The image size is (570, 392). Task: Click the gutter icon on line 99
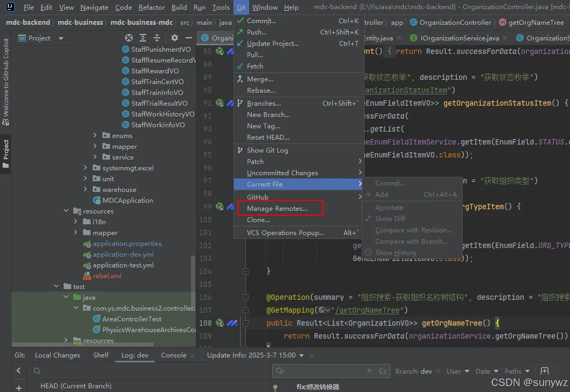[219, 207]
